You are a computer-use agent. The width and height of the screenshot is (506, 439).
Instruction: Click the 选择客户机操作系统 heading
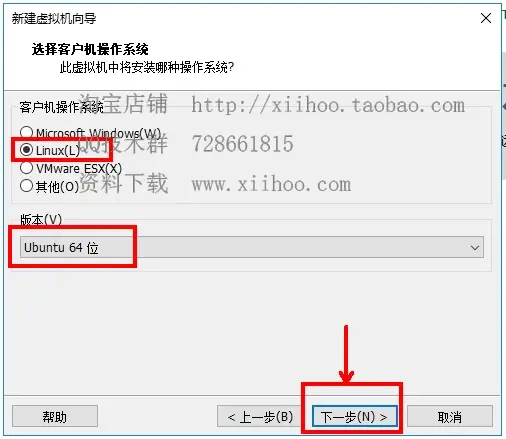pos(90,49)
